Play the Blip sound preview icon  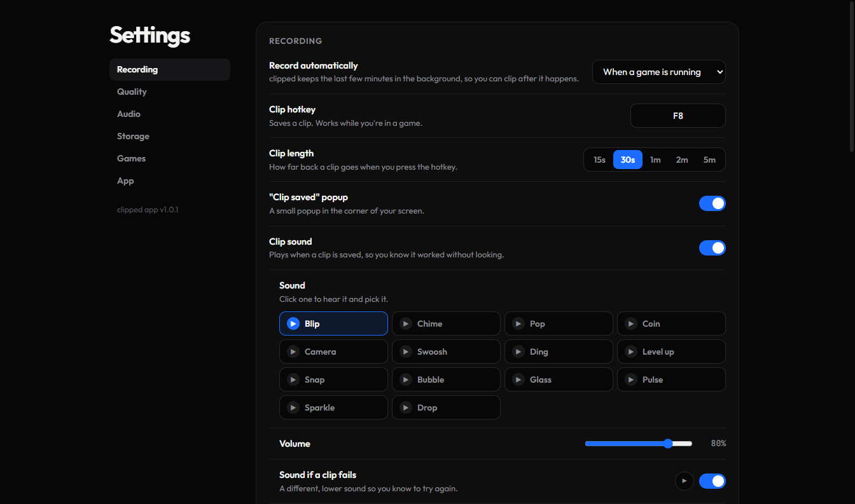[293, 324]
